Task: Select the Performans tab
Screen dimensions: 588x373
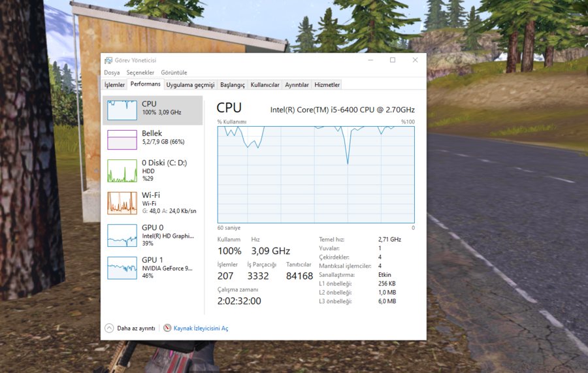Action: [x=146, y=84]
